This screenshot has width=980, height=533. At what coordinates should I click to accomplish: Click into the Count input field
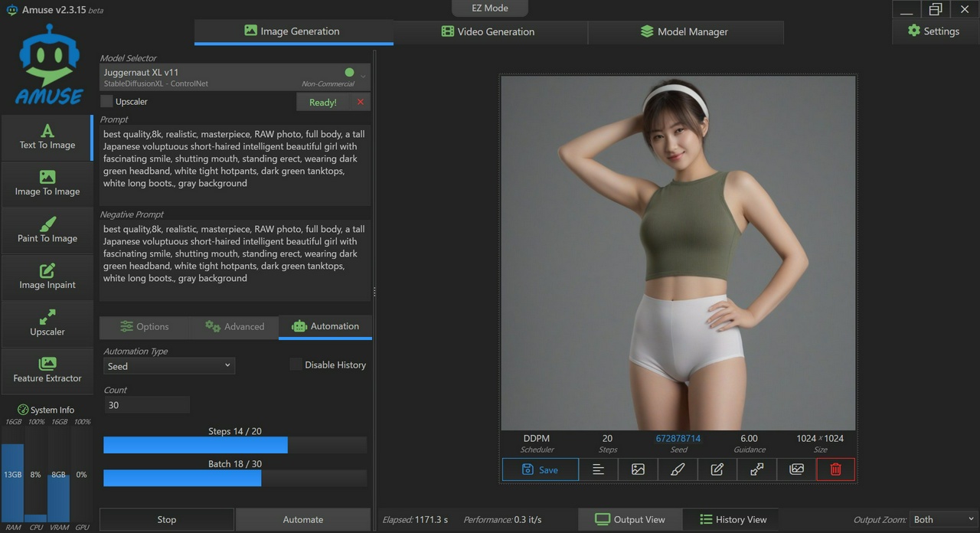click(146, 405)
